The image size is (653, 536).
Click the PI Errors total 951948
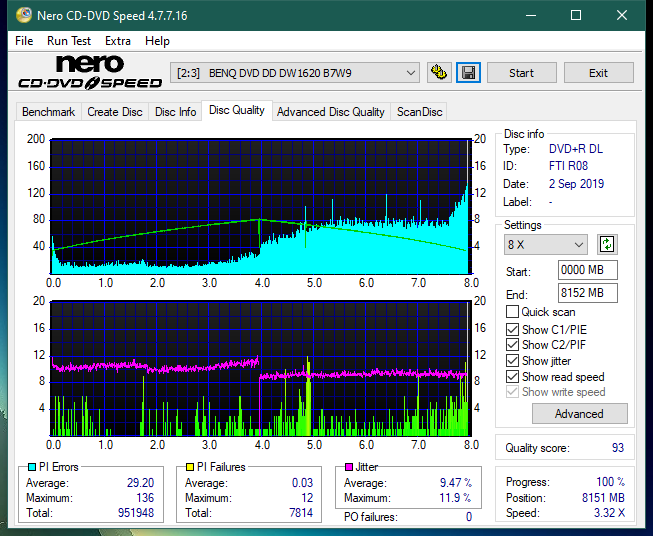tap(136, 512)
